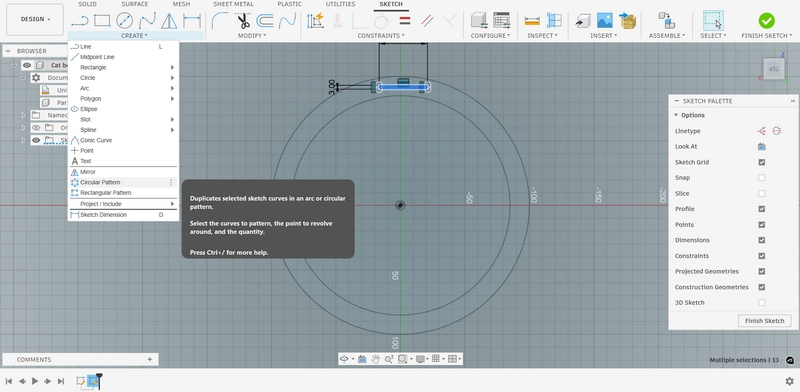Screen dimensions: 800x392
Task: Open the INSPECT dropdown menu
Action: coord(542,36)
